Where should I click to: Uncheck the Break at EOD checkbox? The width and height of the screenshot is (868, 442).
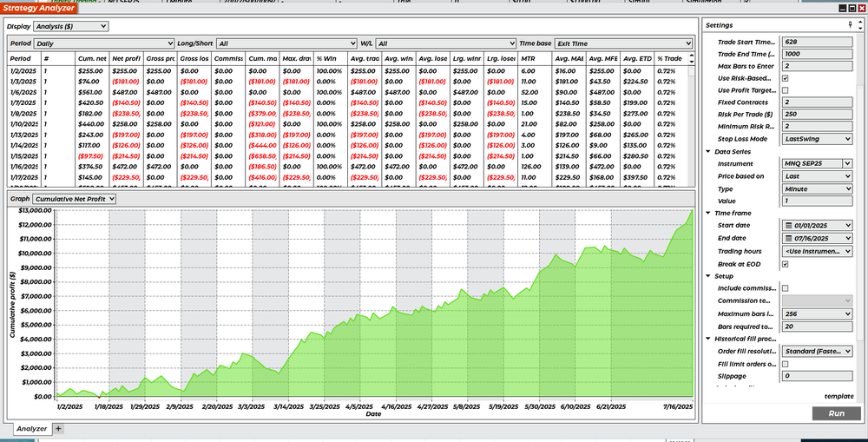tap(785, 264)
